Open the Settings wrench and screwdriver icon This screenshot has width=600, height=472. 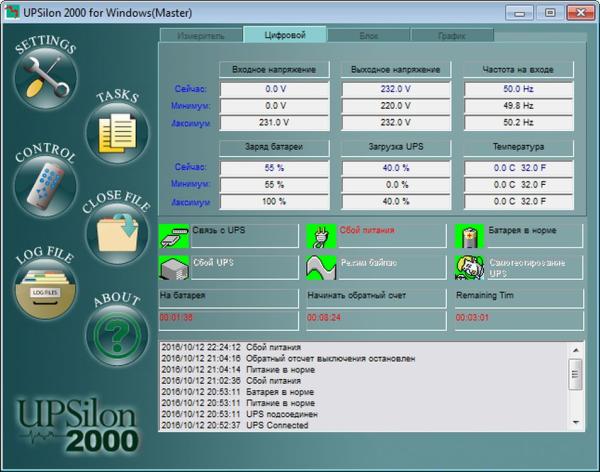(46, 78)
